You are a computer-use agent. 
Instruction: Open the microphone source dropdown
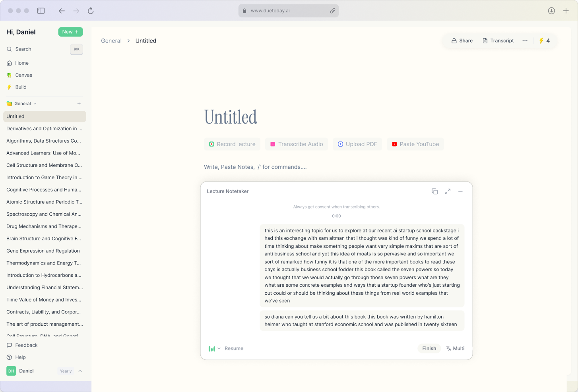[219, 348]
